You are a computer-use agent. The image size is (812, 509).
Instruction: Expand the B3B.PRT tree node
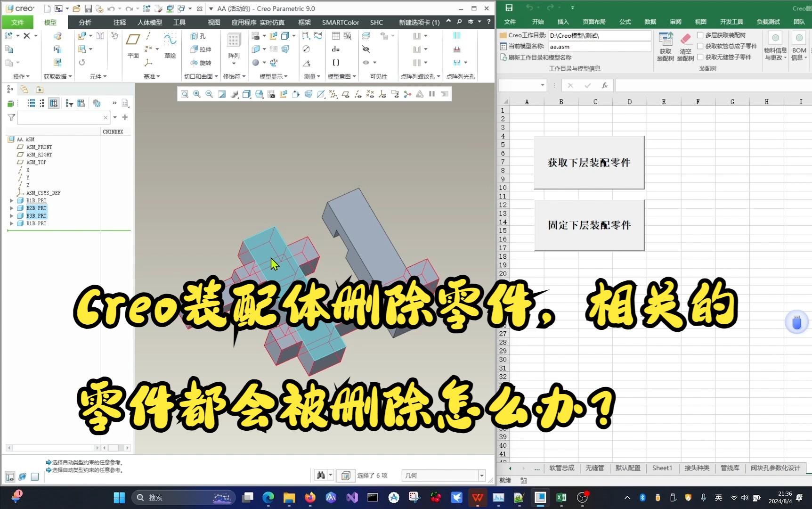pyautogui.click(x=12, y=216)
